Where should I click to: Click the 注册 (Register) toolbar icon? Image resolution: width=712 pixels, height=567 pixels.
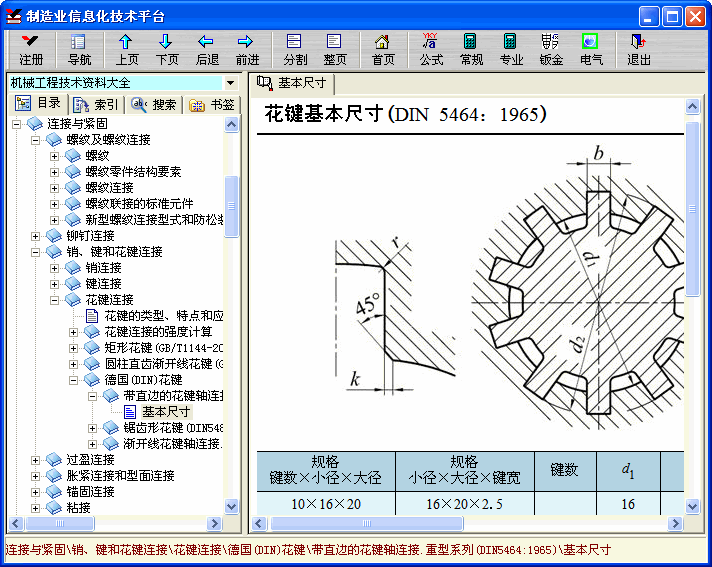pyautogui.click(x=31, y=49)
